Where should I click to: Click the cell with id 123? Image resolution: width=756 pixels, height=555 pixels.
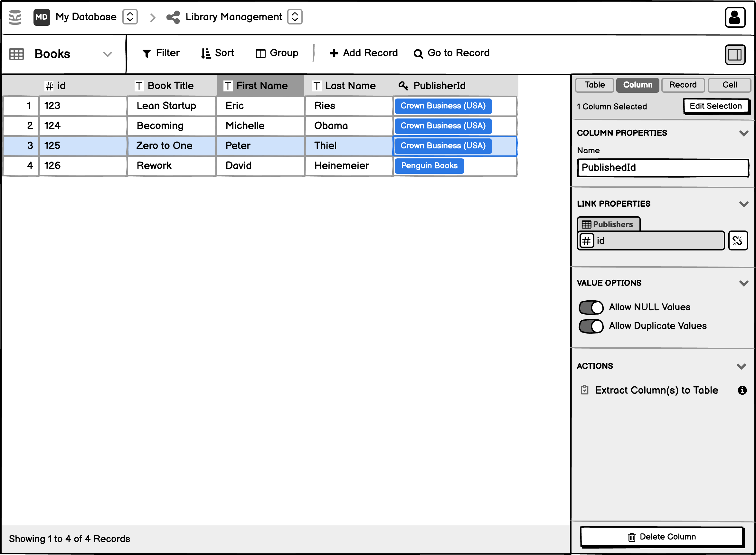pyautogui.click(x=83, y=106)
